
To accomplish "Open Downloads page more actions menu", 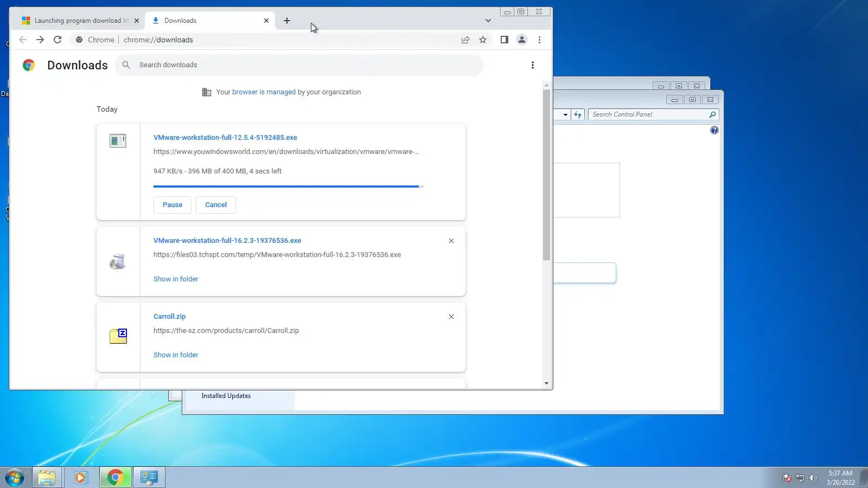I will coord(533,65).
